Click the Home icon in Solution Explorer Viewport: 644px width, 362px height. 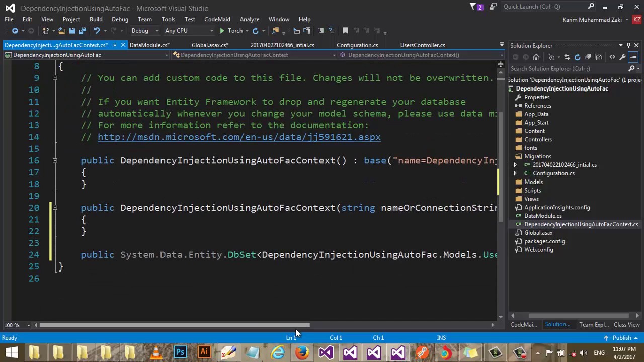tap(536, 57)
